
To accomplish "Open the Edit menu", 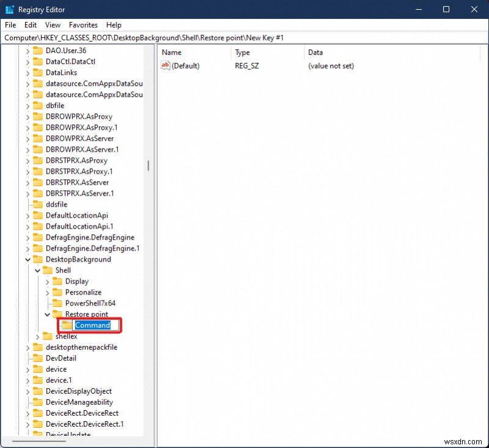I will (x=30, y=25).
